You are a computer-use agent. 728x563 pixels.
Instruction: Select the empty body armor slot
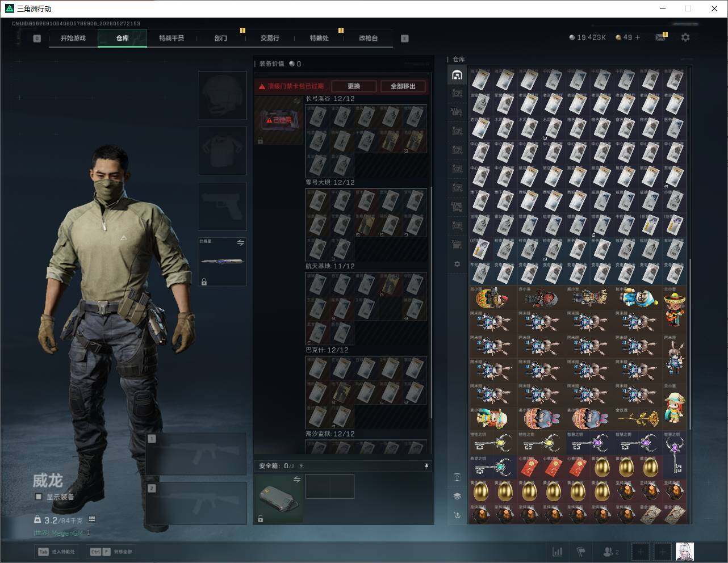(222, 151)
